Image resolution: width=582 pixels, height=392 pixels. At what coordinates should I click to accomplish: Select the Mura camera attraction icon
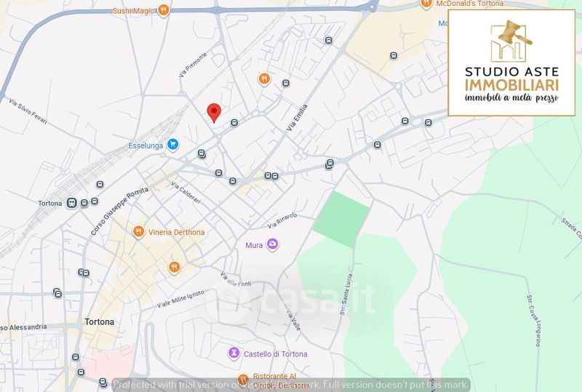click(x=272, y=244)
